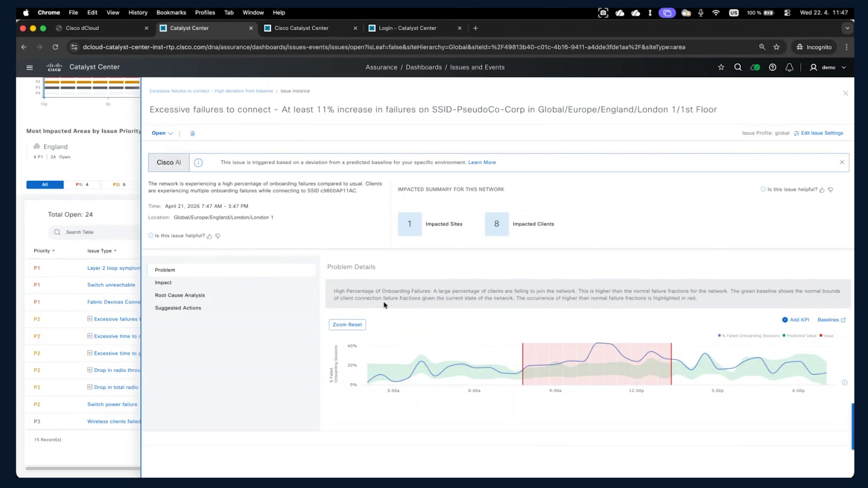Screen dimensions: 868x488
Task: Open the Catalyst Center hamburger menu
Action: tap(29, 67)
